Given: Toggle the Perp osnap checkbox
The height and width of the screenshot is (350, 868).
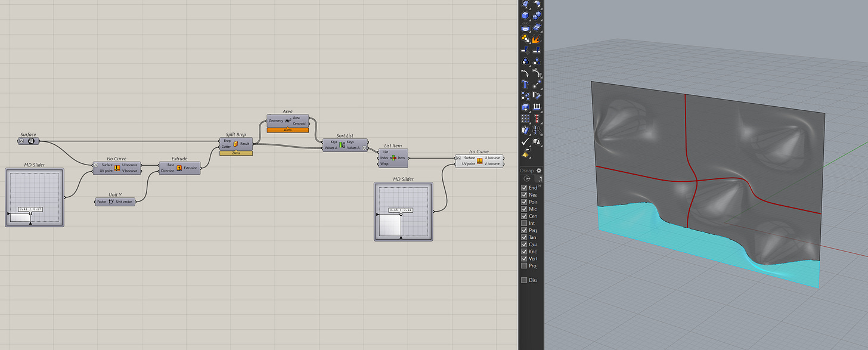Looking at the screenshot, I should [x=524, y=230].
